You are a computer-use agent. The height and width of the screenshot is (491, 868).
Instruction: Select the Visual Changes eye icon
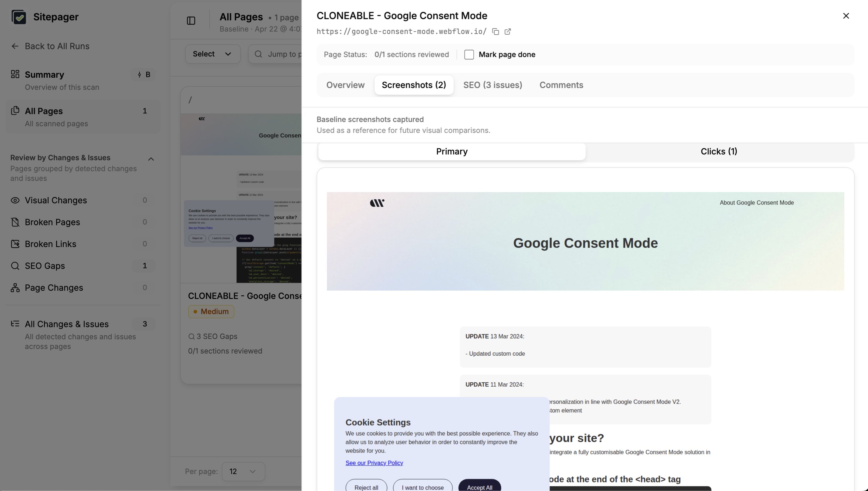(x=15, y=200)
